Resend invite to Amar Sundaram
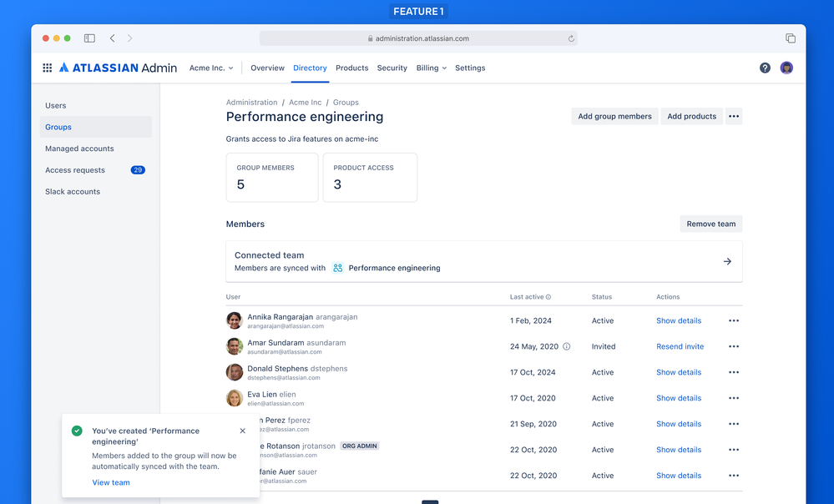The height and width of the screenshot is (504, 834). 680,346
